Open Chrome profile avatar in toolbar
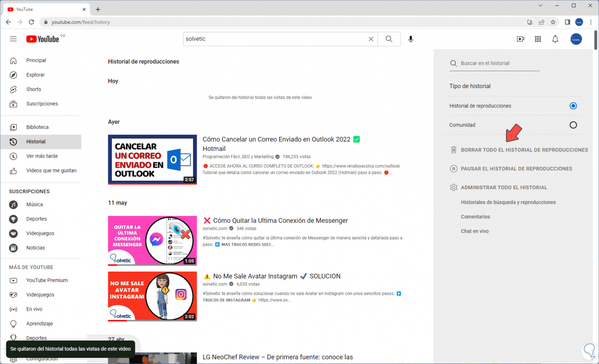The height and width of the screenshot is (364, 599). tap(579, 22)
